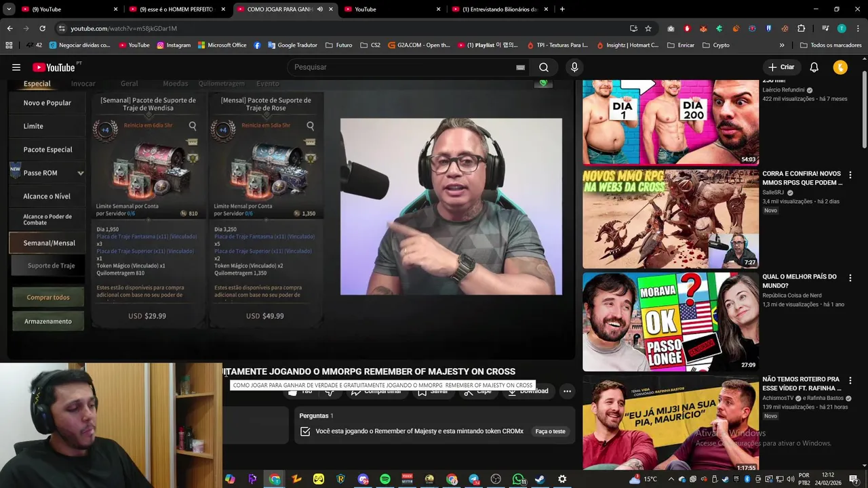Open the tab search dropdown arrow
Viewport: 868px width, 488px height.
9,9
